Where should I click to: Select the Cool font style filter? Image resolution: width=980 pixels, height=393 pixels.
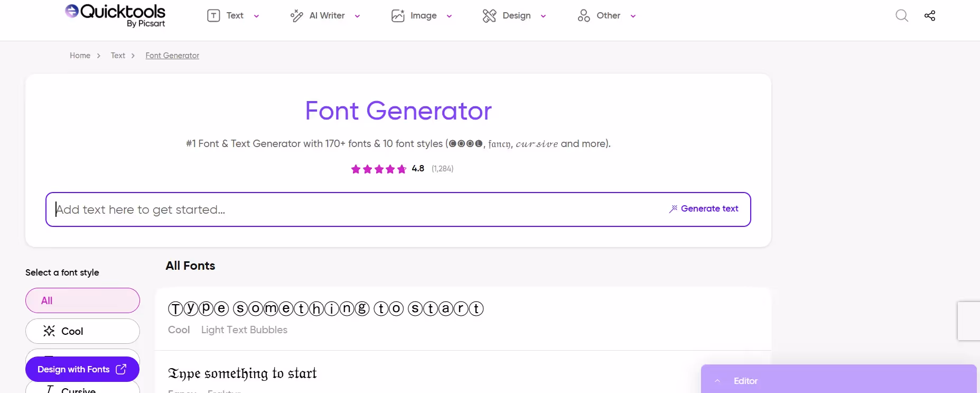coord(82,331)
